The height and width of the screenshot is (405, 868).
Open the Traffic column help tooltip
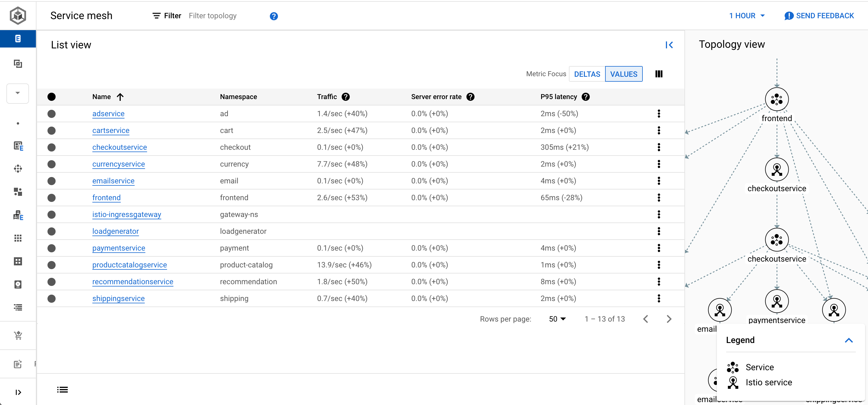pyautogui.click(x=345, y=97)
